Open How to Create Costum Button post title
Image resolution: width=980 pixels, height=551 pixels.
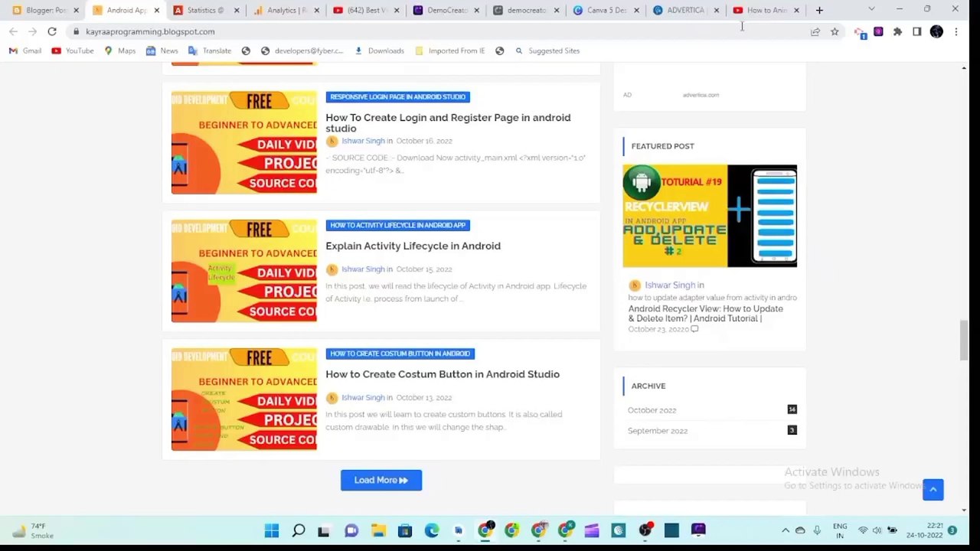pyautogui.click(x=443, y=374)
